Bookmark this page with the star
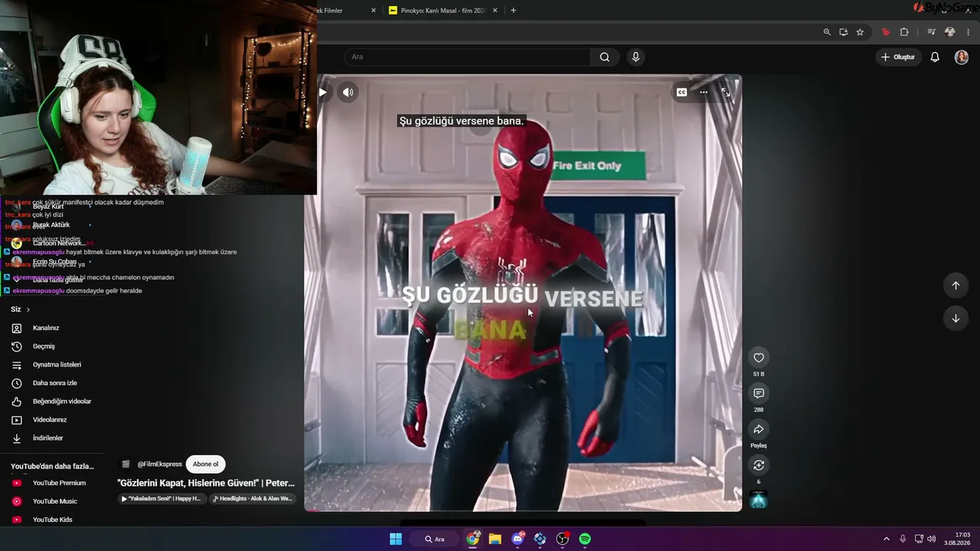The width and height of the screenshot is (980, 551). tap(860, 32)
